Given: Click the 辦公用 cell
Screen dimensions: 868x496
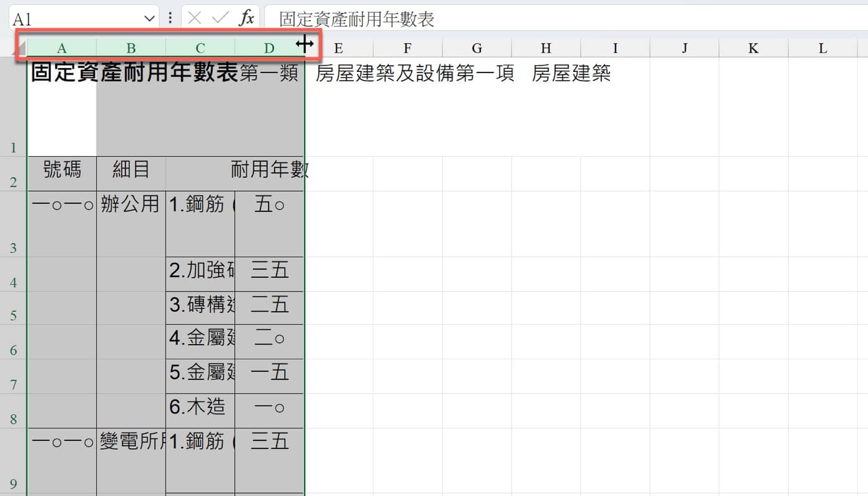Looking at the screenshot, I should click(131, 224).
